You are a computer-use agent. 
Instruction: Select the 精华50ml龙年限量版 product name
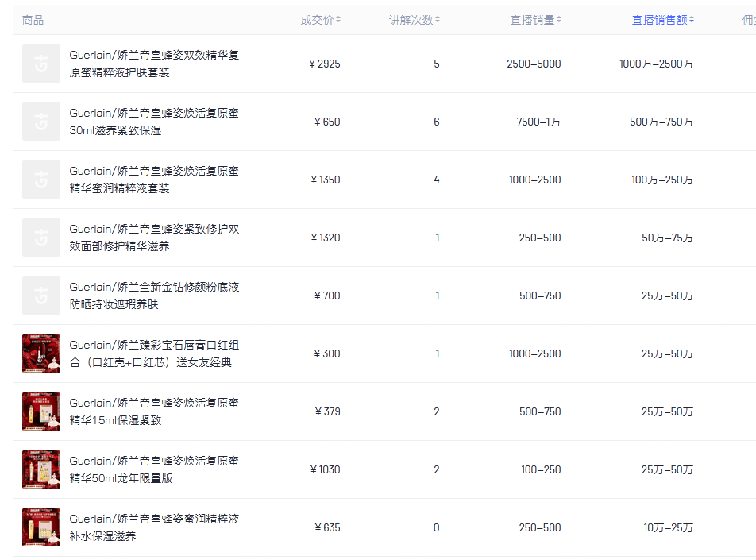click(154, 469)
